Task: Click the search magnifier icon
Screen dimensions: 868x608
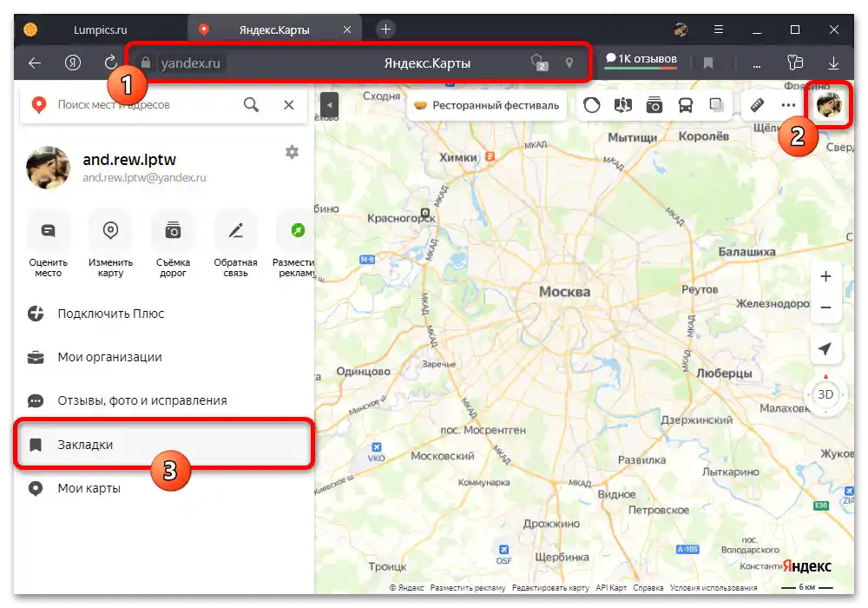Action: coord(251,104)
